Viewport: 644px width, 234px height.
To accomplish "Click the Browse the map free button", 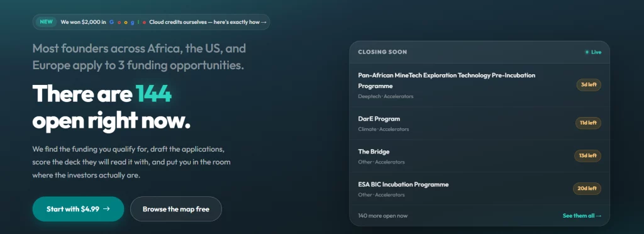I will [176, 209].
